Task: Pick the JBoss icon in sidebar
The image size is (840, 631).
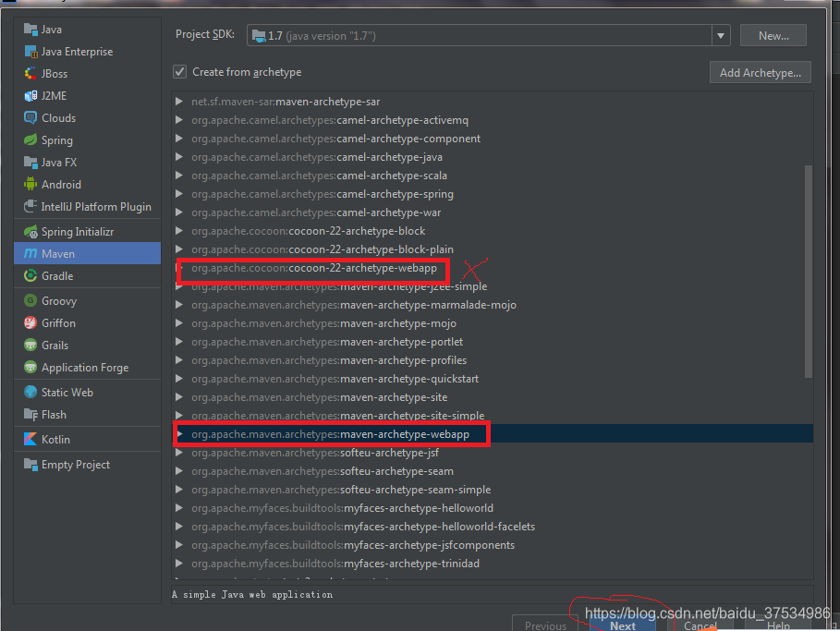Action: point(30,73)
